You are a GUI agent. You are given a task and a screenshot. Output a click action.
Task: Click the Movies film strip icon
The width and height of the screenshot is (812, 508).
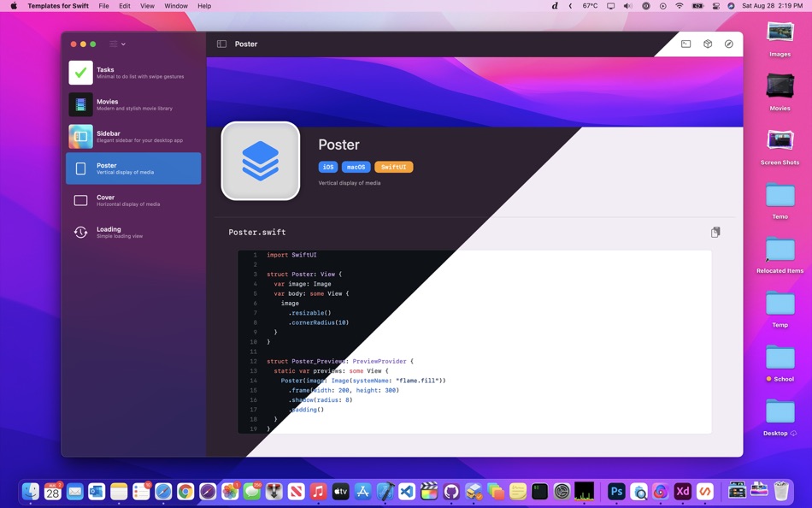(81, 104)
